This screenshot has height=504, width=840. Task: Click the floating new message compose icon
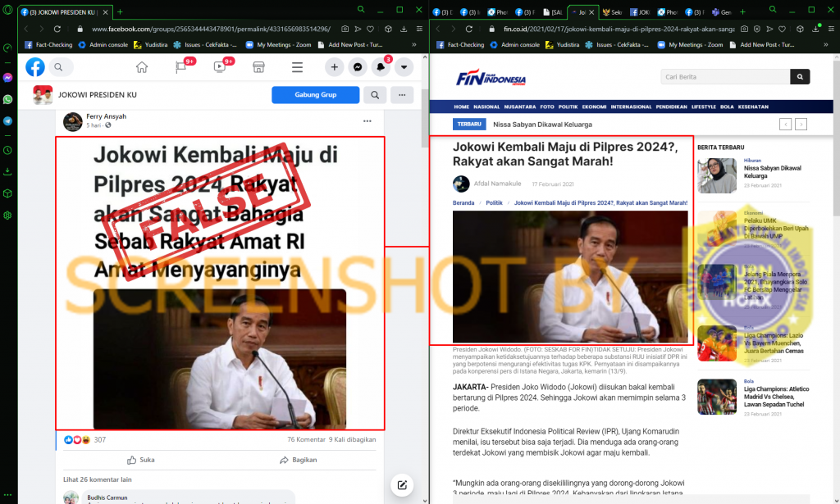[x=402, y=485]
